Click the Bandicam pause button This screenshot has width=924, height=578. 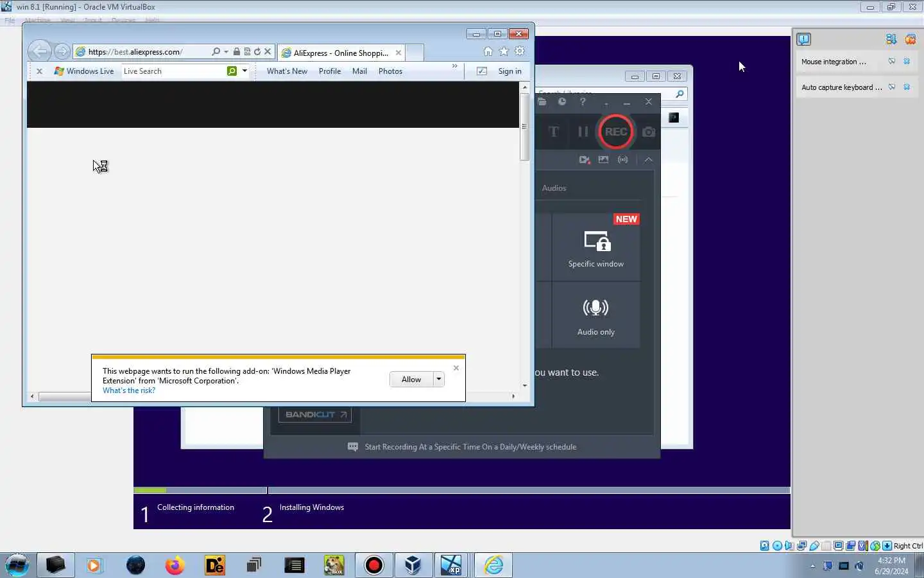[x=583, y=132]
